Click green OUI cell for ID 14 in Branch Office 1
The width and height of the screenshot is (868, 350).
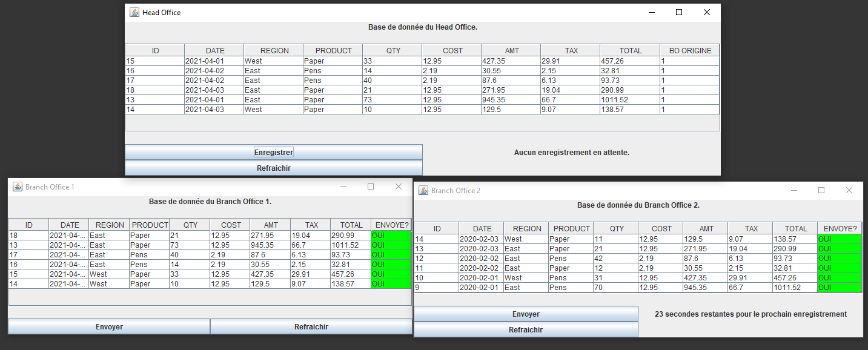point(391,284)
